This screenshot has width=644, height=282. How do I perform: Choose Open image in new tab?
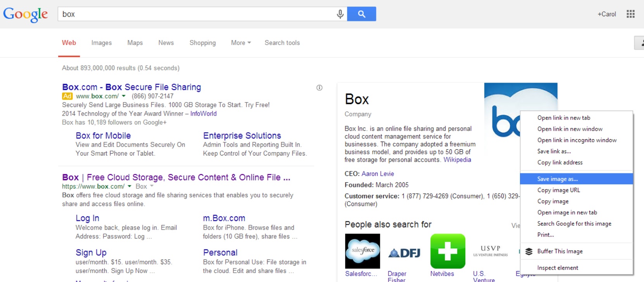577,213
